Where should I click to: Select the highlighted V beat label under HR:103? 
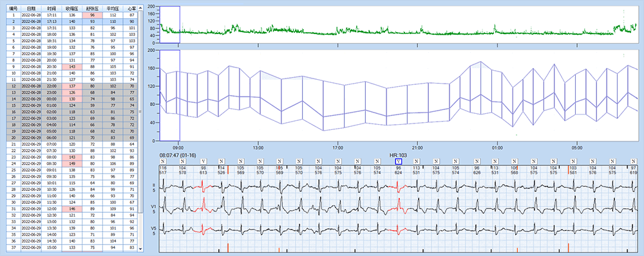pos(399,161)
